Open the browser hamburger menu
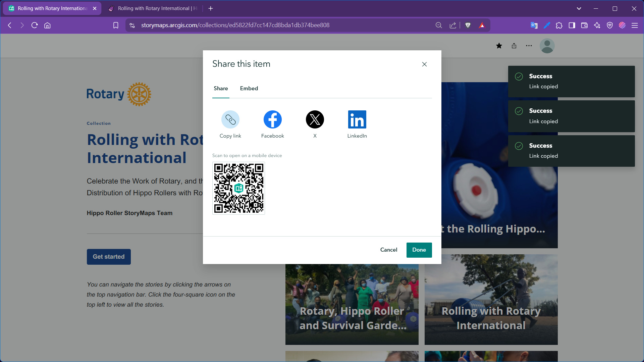This screenshot has height=362, width=644. [635, 25]
